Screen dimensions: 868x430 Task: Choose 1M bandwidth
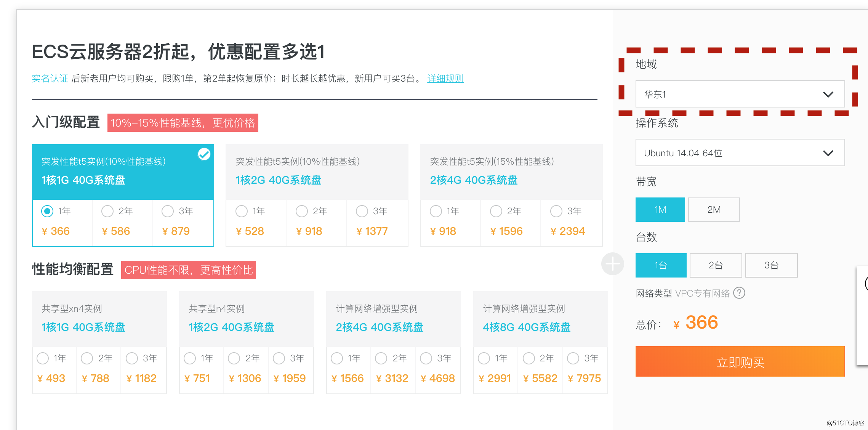pos(660,210)
